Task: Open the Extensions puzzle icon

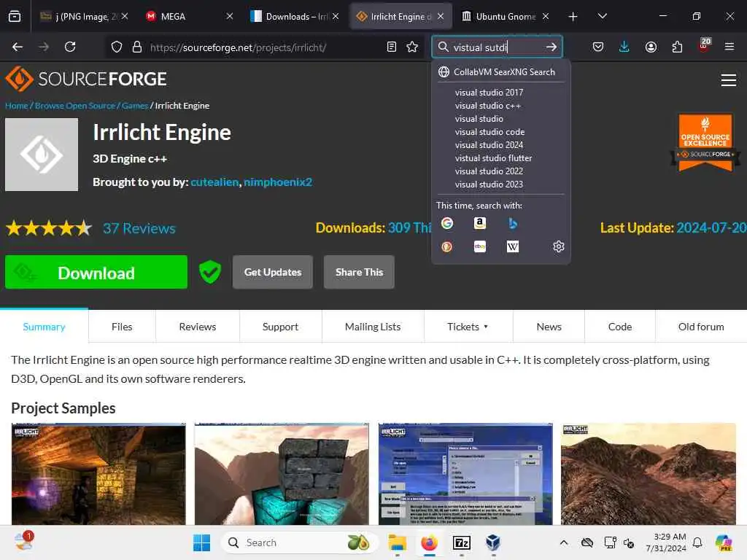Action: pyautogui.click(x=677, y=47)
